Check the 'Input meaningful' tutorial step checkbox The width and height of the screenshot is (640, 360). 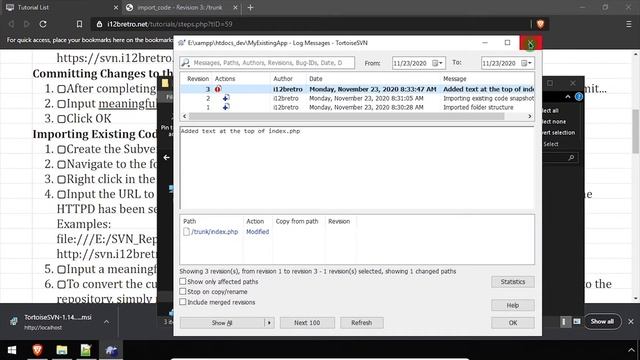[62, 104]
